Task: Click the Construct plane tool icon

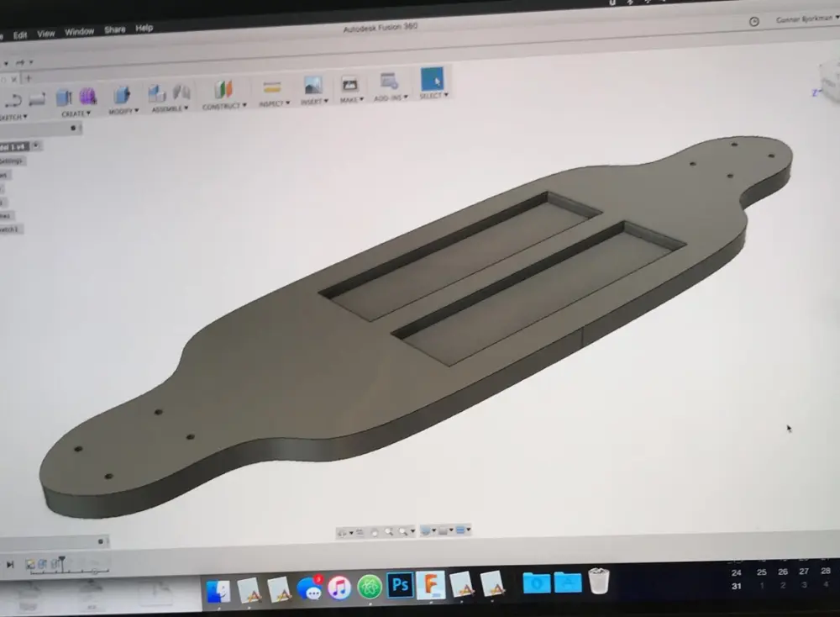Action: (x=223, y=90)
